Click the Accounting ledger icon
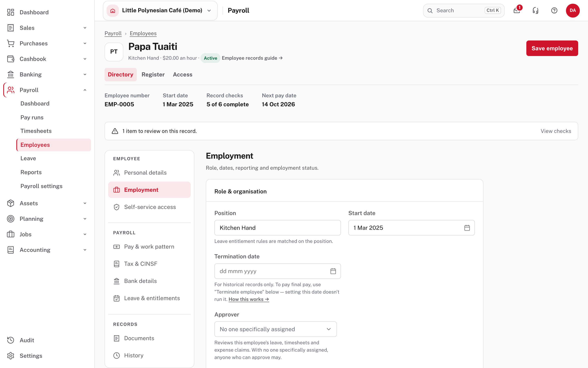The height and width of the screenshot is (368, 588). pos(10,250)
